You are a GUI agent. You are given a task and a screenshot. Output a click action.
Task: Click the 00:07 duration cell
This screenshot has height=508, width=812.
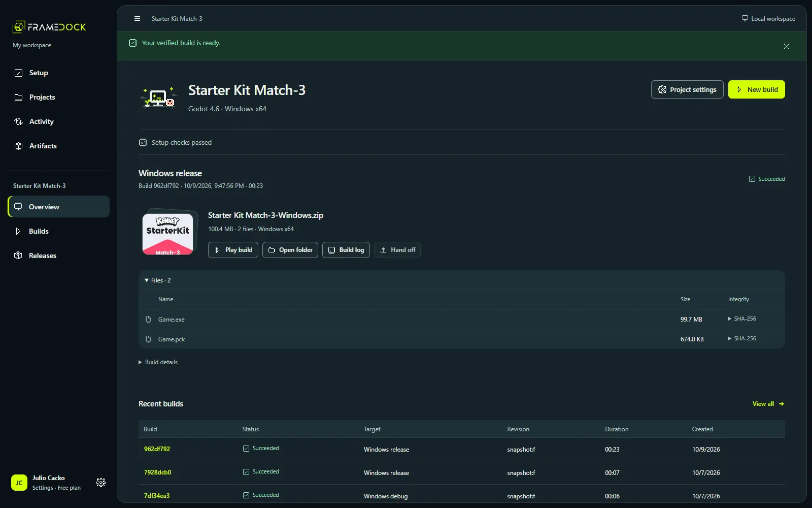click(612, 473)
